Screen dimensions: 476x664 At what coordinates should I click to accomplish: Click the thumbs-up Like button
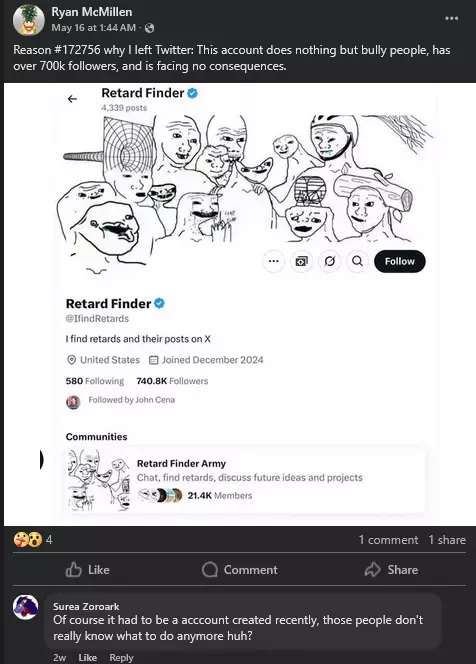(x=88, y=570)
